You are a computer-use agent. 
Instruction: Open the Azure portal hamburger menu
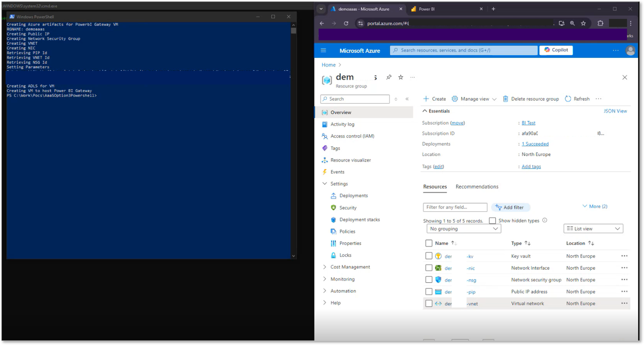pos(323,50)
